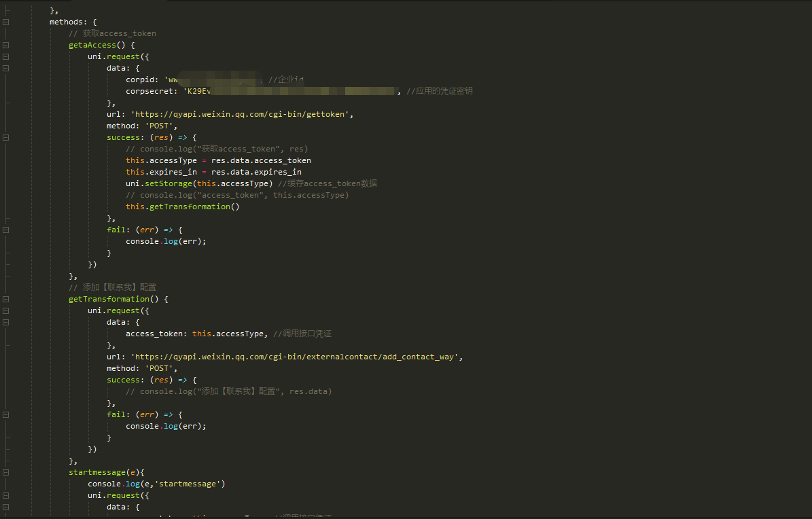Click 'this.accessType = res.data.access_token' line
The image size is (812, 519).
pos(218,160)
